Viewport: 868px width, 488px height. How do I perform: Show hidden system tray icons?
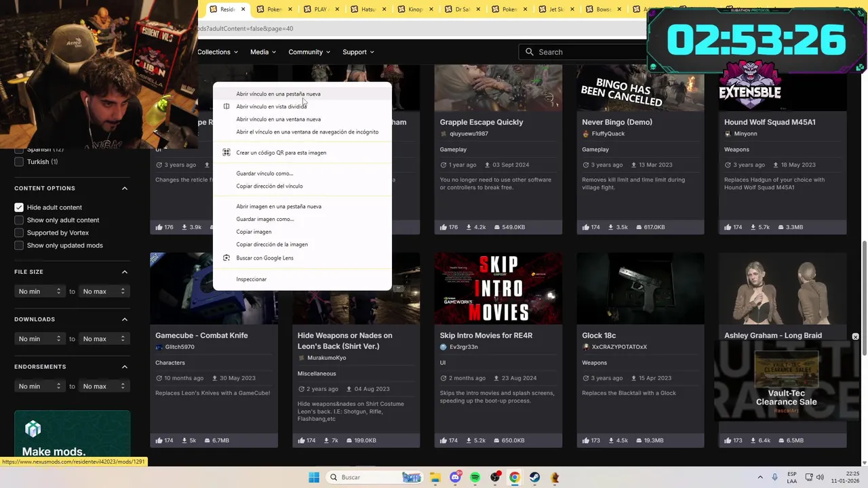point(760,477)
